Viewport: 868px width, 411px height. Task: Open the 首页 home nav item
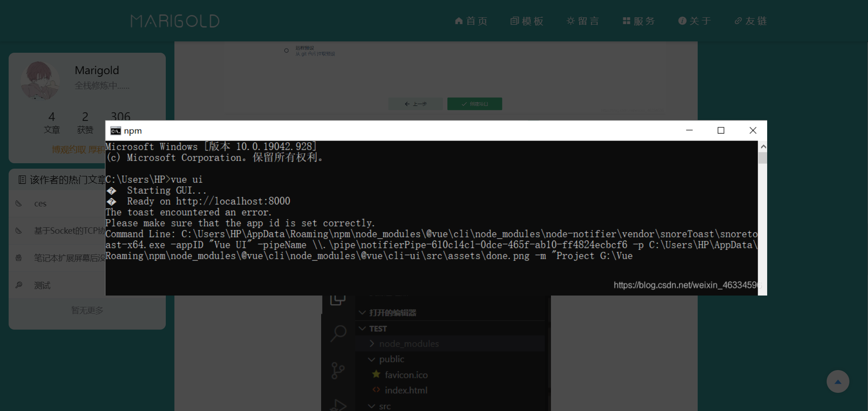click(x=471, y=21)
